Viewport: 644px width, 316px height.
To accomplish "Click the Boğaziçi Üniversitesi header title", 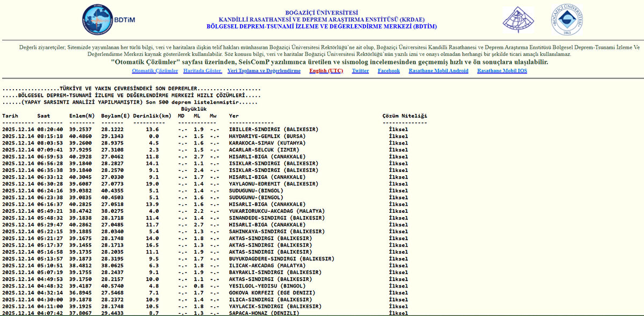I will point(321,12).
